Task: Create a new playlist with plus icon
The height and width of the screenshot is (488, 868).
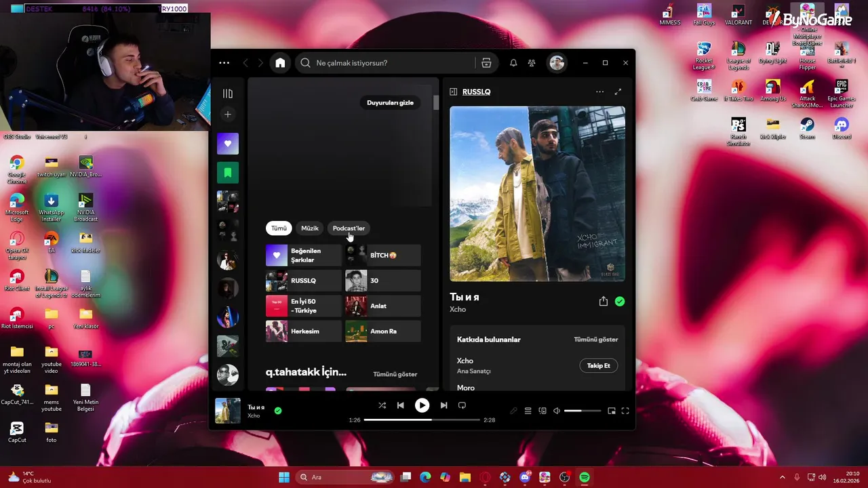Action: [228, 115]
